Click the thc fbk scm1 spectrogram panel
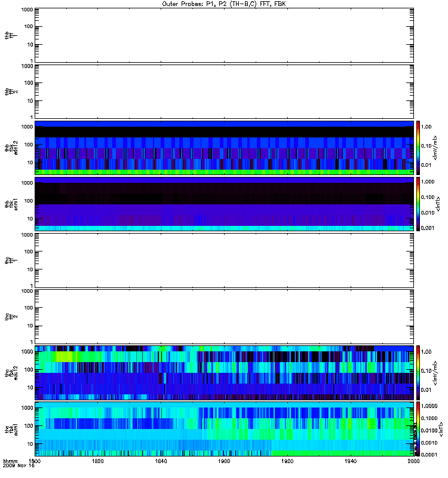 [x=224, y=429]
